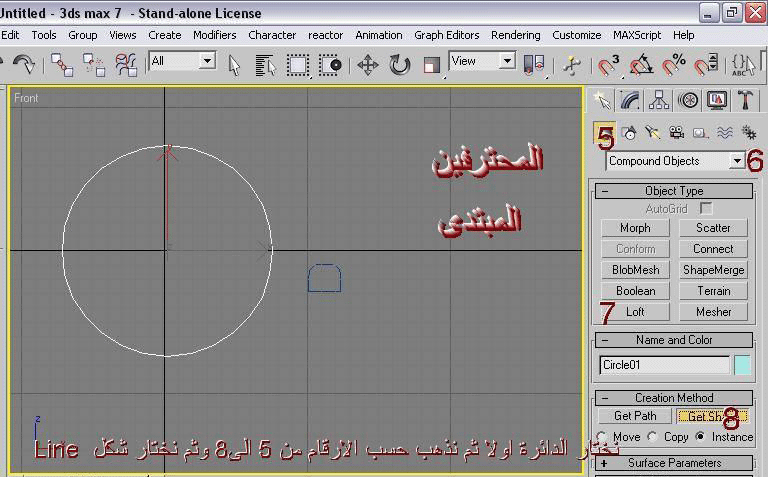The height and width of the screenshot is (477, 768).
Task: Click the Select and Manipulate icon
Action: click(571, 65)
